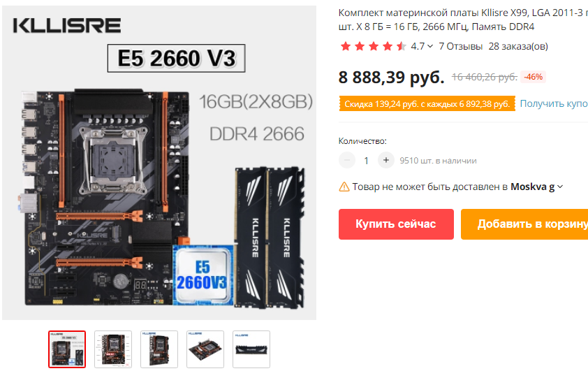This screenshot has width=588, height=371.
Task: Click the main product image of Kllisre kit
Action: coord(159,162)
